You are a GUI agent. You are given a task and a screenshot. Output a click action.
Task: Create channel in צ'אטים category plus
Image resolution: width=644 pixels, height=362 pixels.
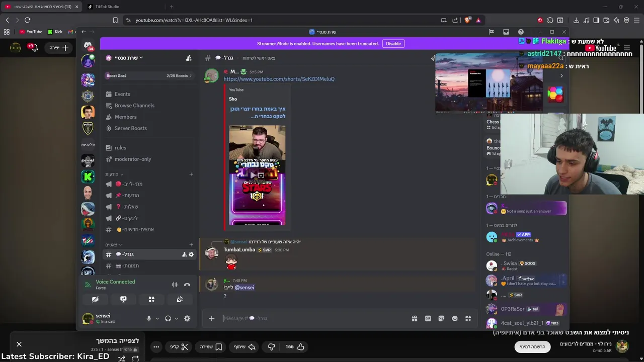pos(191,245)
